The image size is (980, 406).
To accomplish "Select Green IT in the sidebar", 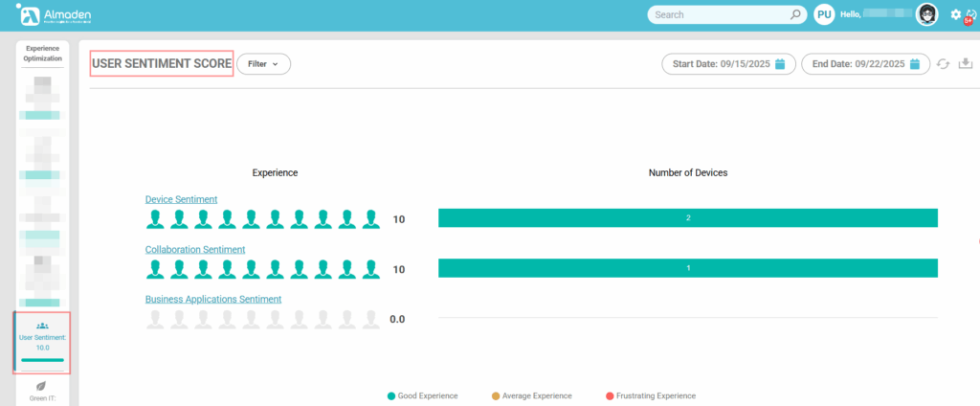I will pyautogui.click(x=41, y=392).
